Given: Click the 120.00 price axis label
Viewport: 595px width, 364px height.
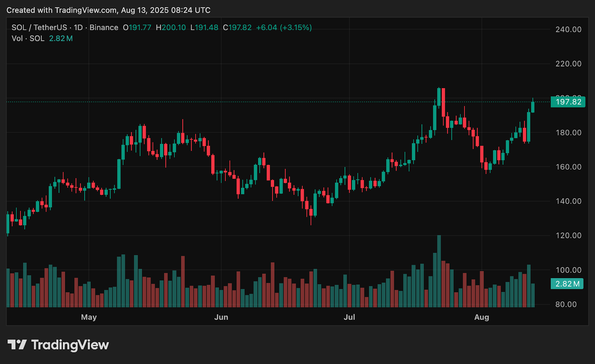Looking at the screenshot, I should (568, 235).
